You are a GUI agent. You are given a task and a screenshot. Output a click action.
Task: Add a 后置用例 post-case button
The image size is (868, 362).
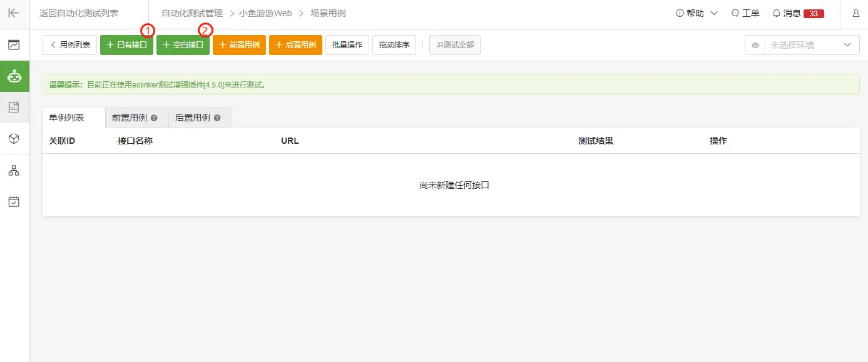pyautogui.click(x=295, y=45)
